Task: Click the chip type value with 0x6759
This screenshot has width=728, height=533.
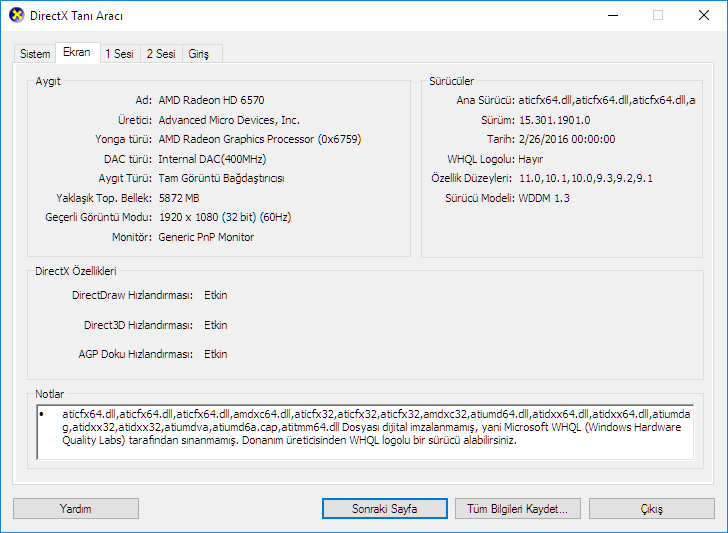Action: pyautogui.click(x=260, y=139)
